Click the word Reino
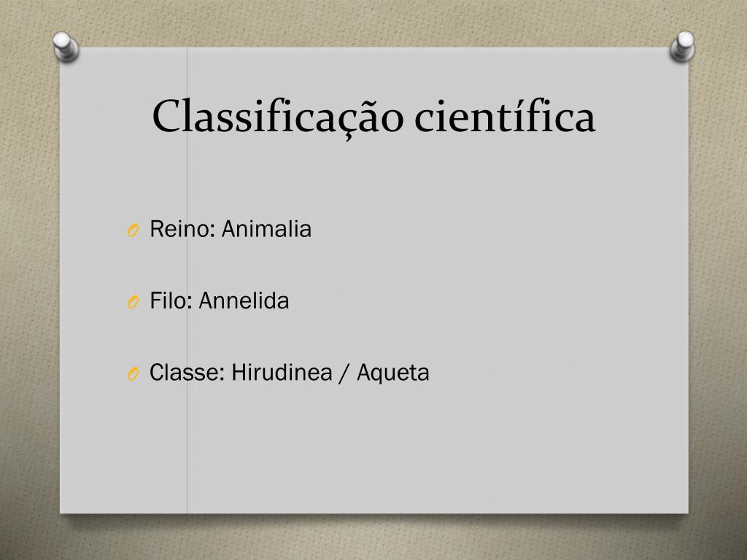The height and width of the screenshot is (560, 747). [x=179, y=229]
